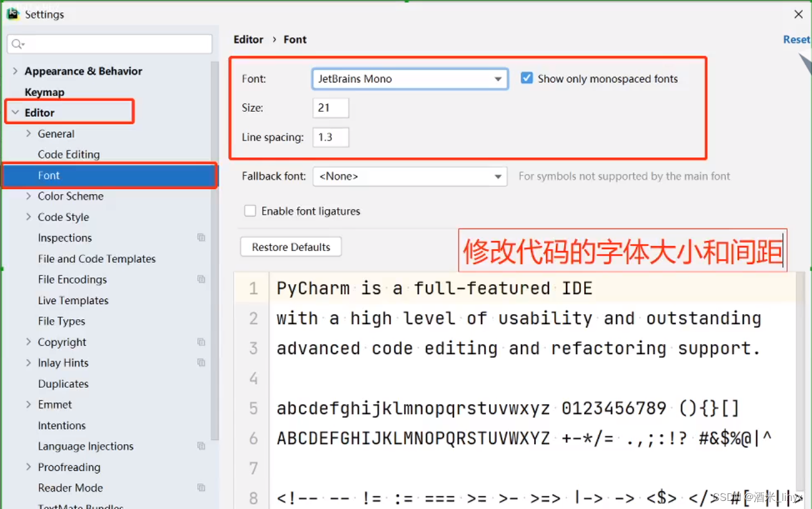The width and height of the screenshot is (812, 509).
Task: Click the settings search field
Action: 110,44
